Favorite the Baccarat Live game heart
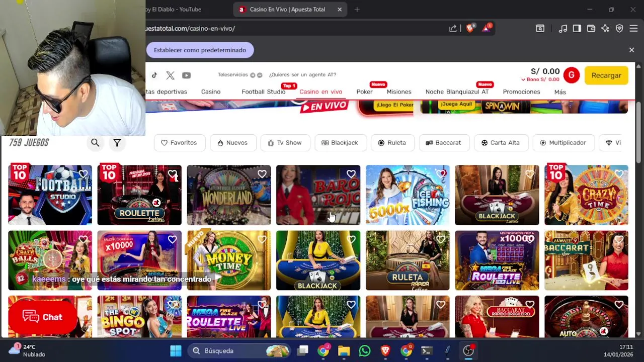 [619, 240]
